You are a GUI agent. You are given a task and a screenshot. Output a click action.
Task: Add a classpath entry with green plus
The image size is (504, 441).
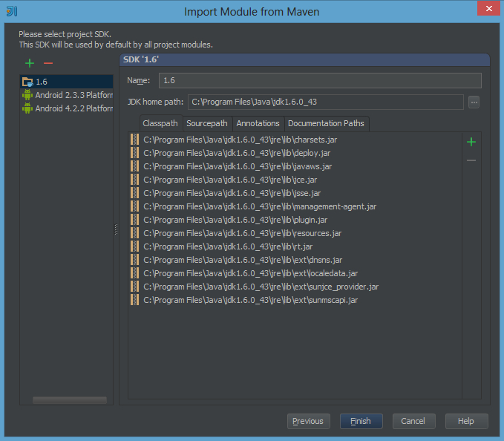(x=471, y=142)
